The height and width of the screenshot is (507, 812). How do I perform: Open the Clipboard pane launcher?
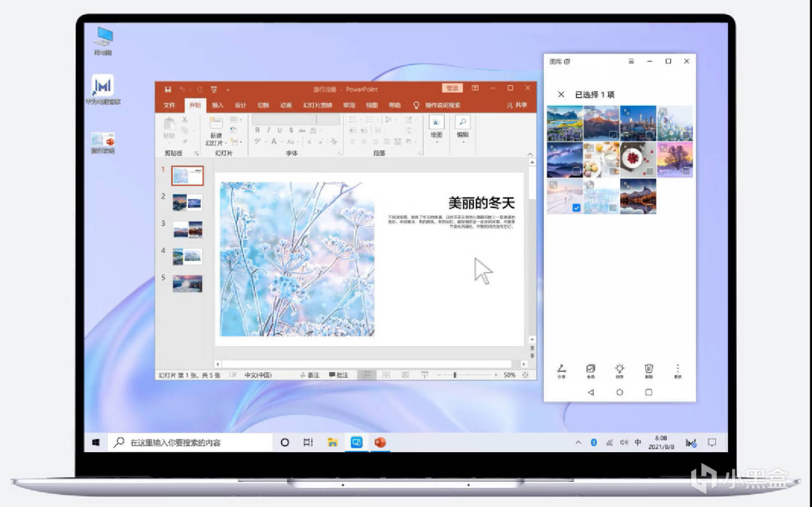click(x=197, y=154)
